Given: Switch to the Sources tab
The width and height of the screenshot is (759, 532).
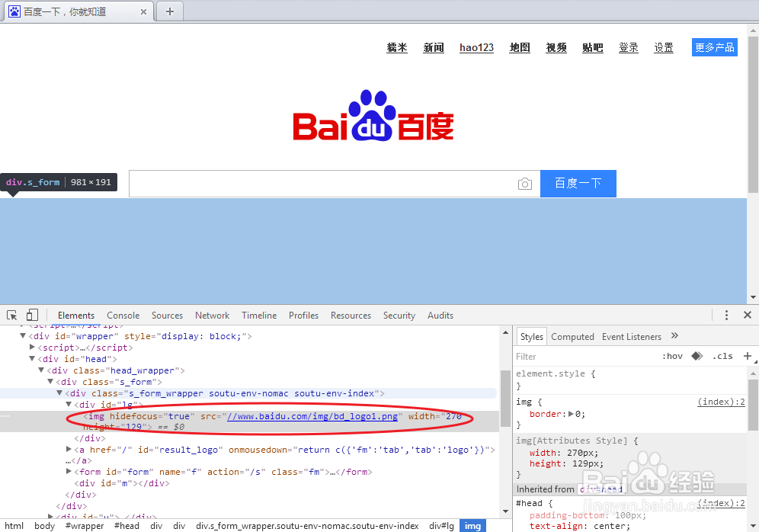Looking at the screenshot, I should click(167, 315).
